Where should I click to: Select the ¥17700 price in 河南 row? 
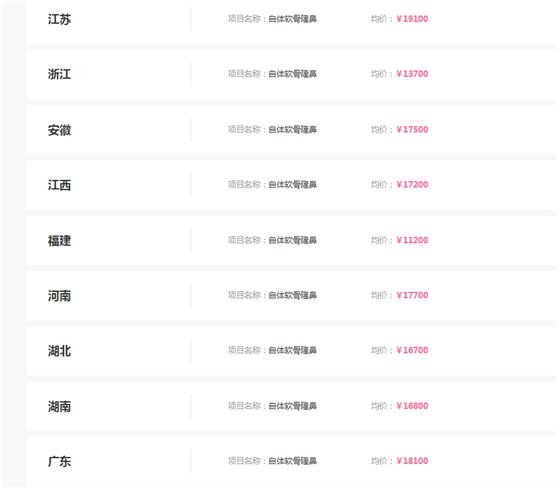click(412, 295)
